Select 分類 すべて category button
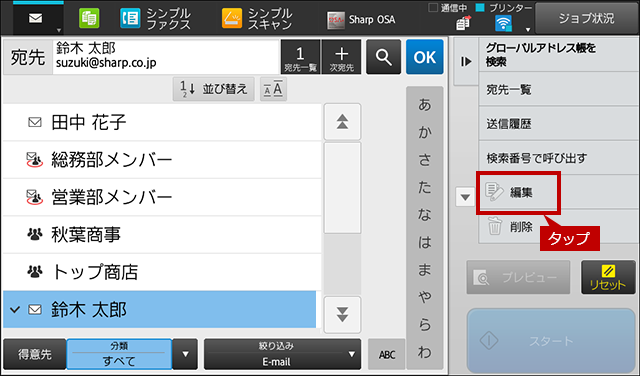The height and width of the screenshot is (376, 640). 119,354
